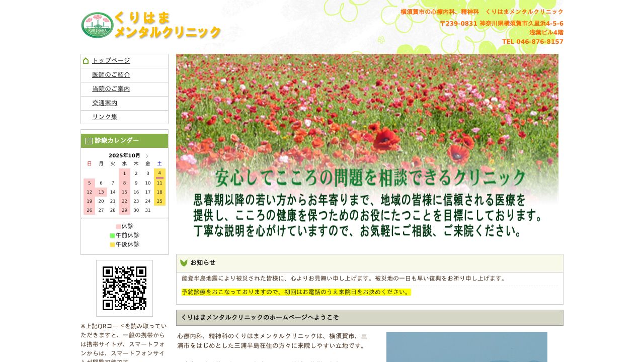Open the 交通案内 link

click(105, 103)
